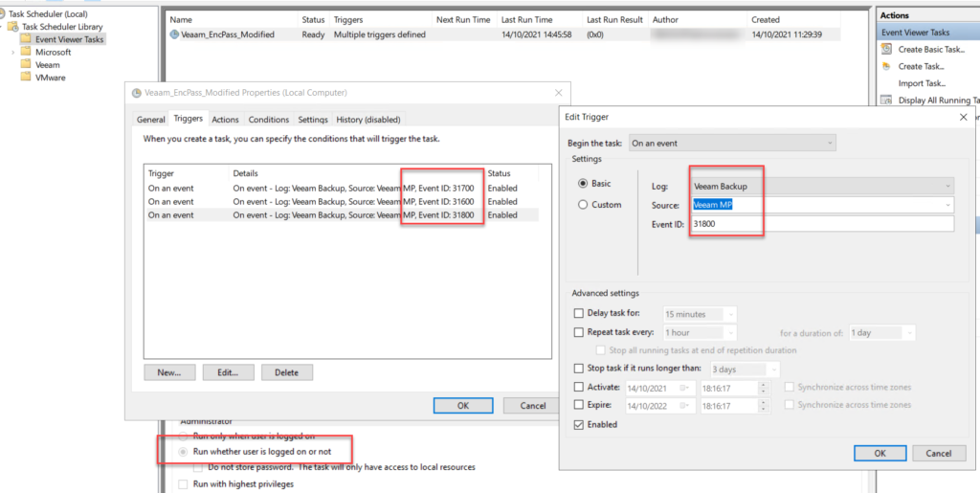The height and width of the screenshot is (493, 980).
Task: Enable the Delay task for checkbox
Action: tap(578, 313)
